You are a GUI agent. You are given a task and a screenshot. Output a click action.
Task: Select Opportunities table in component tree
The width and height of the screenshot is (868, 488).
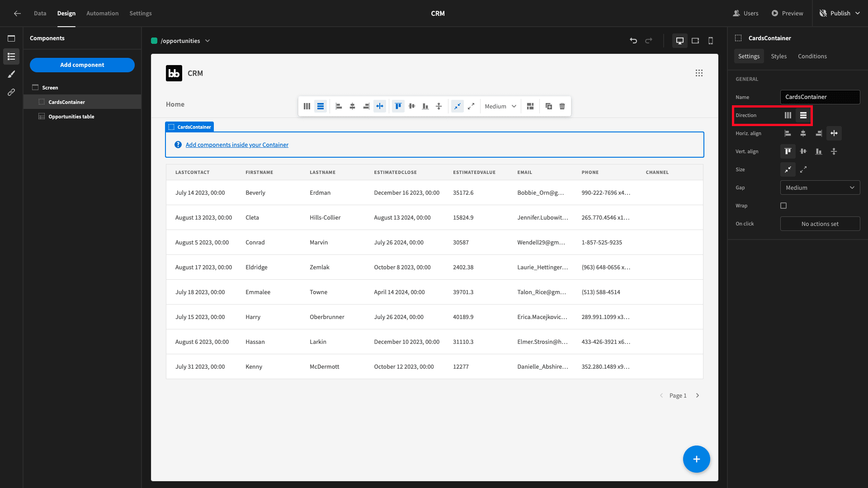point(82,117)
